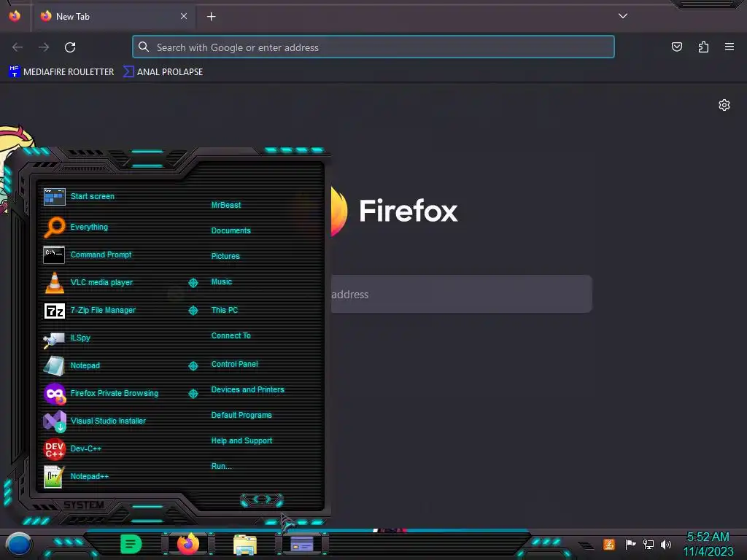Open new tab personalize gear icon
This screenshot has height=560, width=747.
click(724, 105)
